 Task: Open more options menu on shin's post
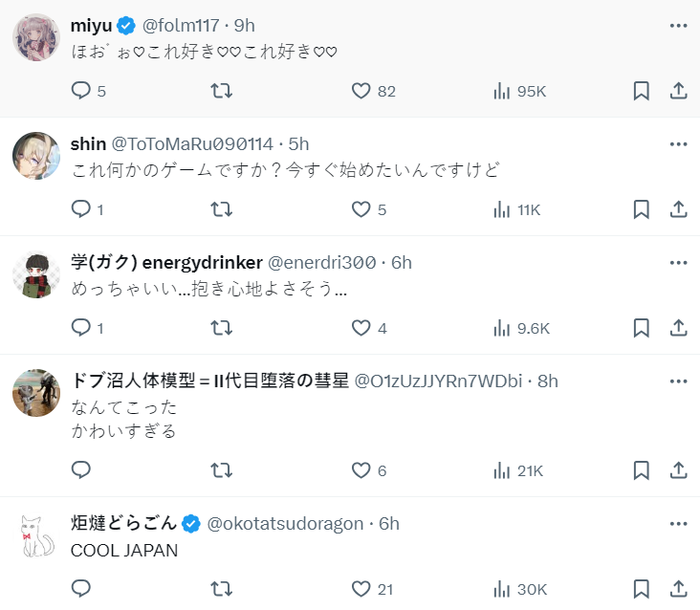click(x=678, y=143)
